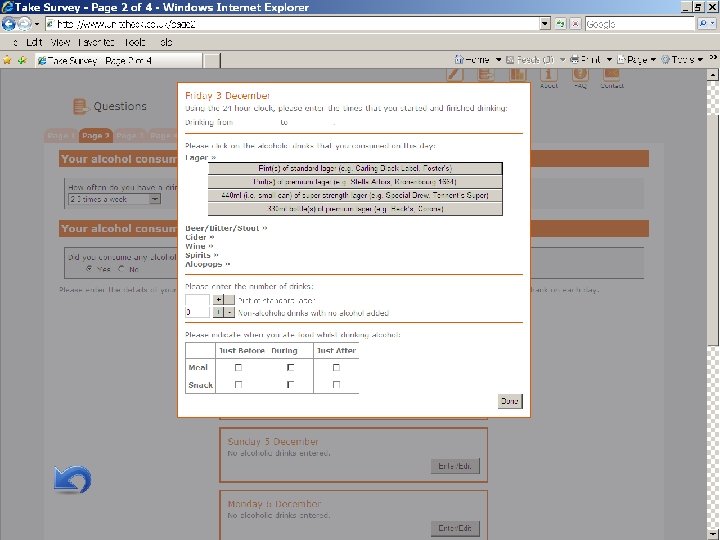Open the View menu
This screenshot has height=540, width=720.
60,42
